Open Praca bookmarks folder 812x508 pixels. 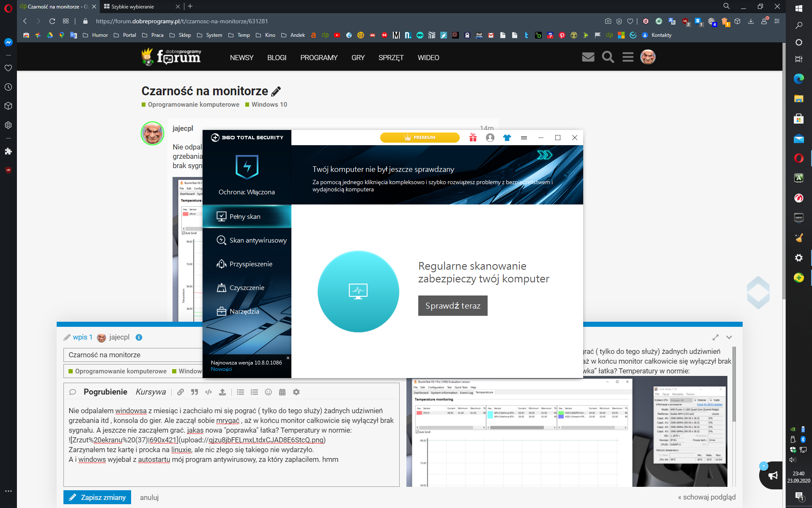click(x=153, y=35)
